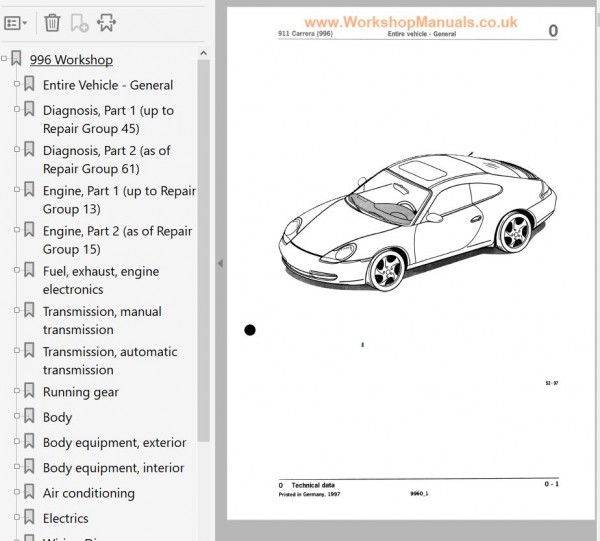Click the bookmarks panel scrollbar thumb
This screenshot has height=541, width=600.
[x=204, y=251]
